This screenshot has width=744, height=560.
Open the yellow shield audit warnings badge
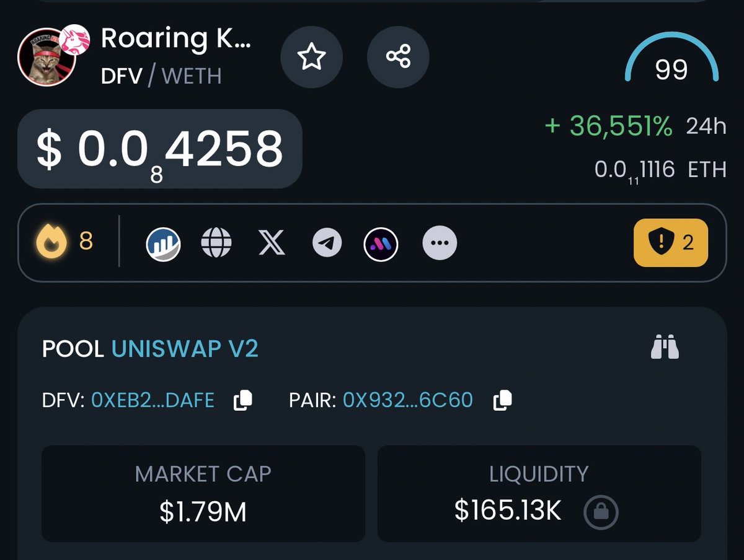tap(670, 243)
